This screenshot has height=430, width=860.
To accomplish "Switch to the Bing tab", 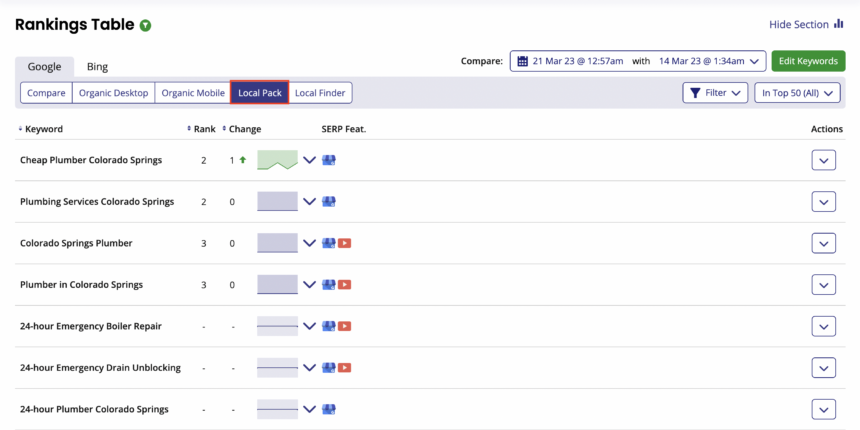I will click(97, 67).
